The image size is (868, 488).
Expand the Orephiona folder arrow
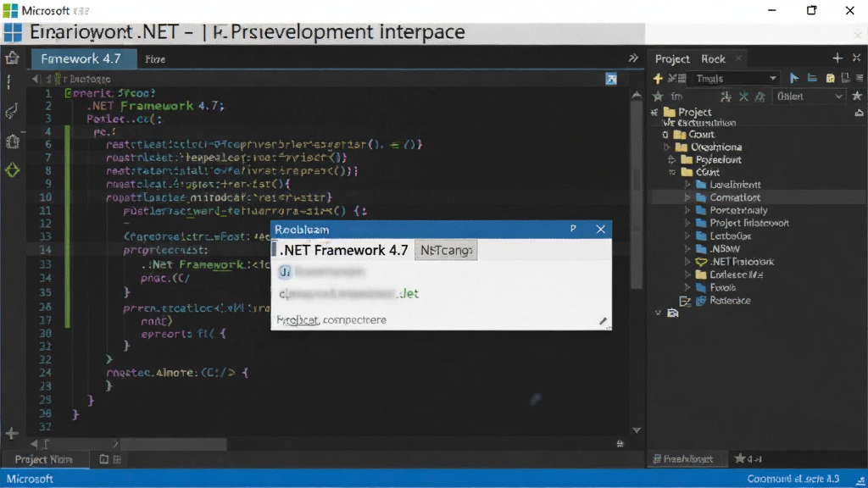(x=667, y=147)
